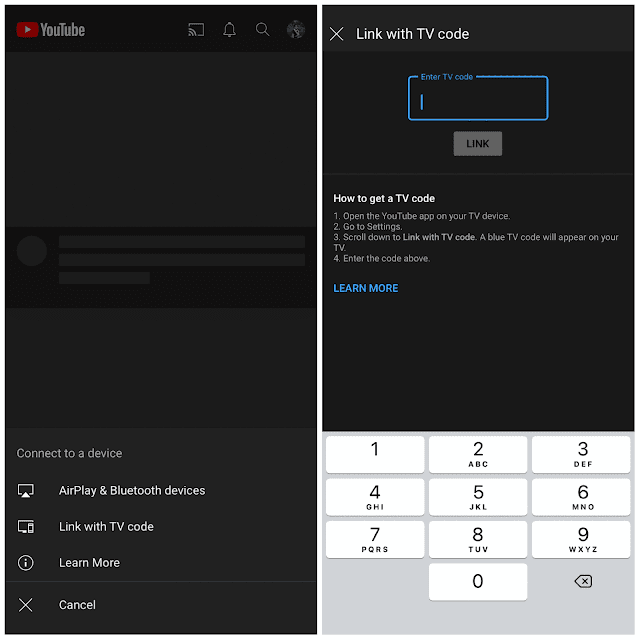The image size is (640, 640).
Task: Tap the 'Link with TV code' screen title
Action: [x=412, y=34]
